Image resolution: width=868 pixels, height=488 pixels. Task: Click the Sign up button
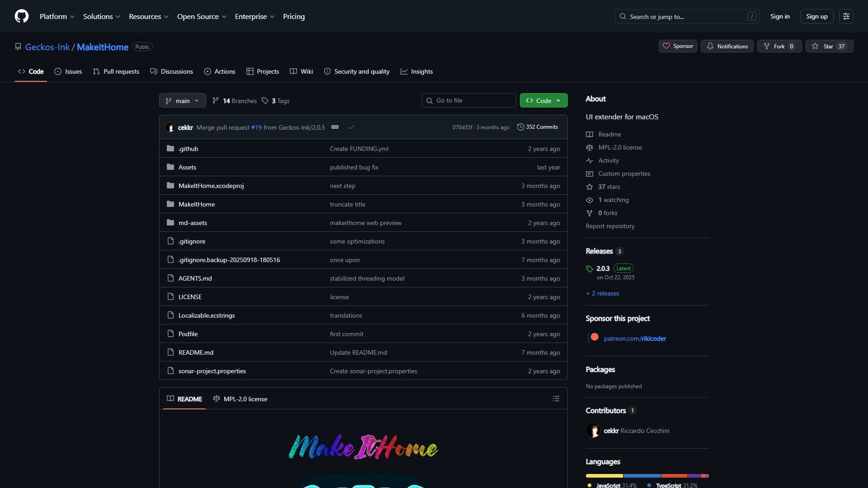tap(817, 16)
